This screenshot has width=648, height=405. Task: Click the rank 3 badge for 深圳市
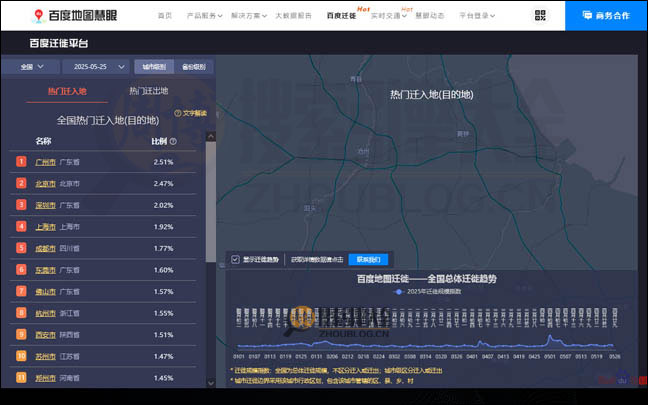tap(21, 205)
